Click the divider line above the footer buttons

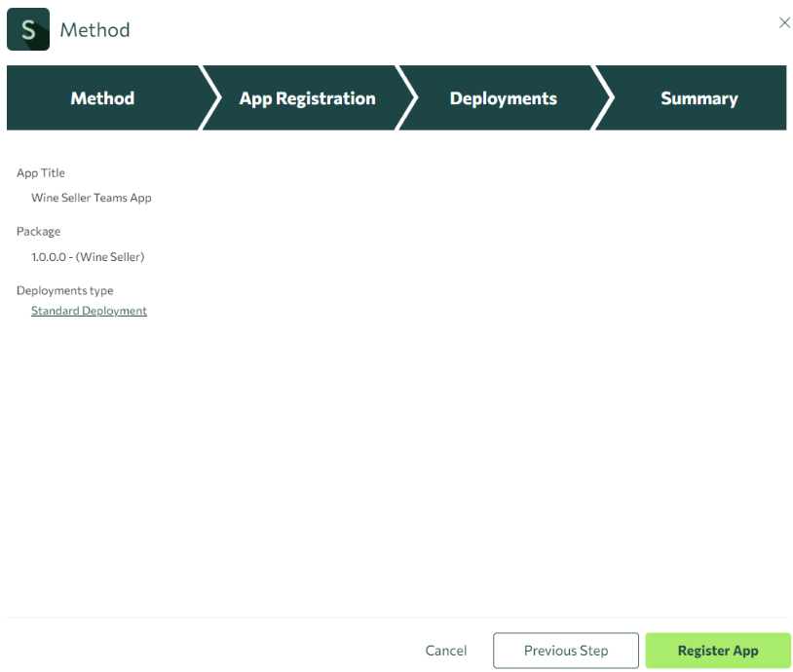(x=396, y=616)
